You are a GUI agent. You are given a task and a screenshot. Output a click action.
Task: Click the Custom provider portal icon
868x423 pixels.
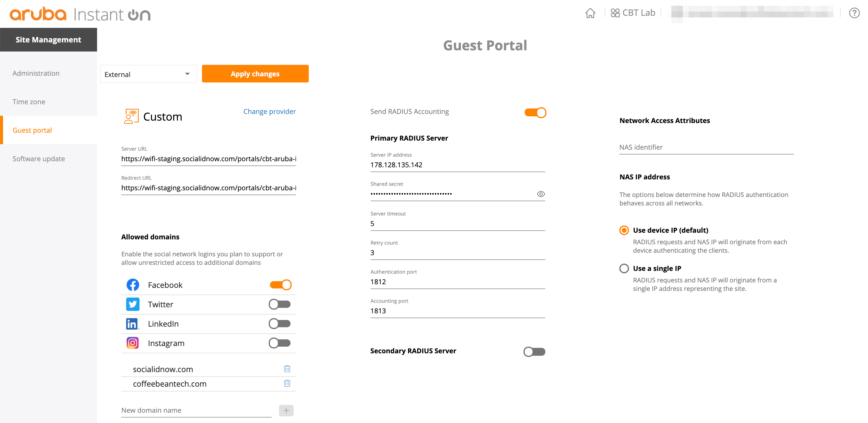point(131,116)
